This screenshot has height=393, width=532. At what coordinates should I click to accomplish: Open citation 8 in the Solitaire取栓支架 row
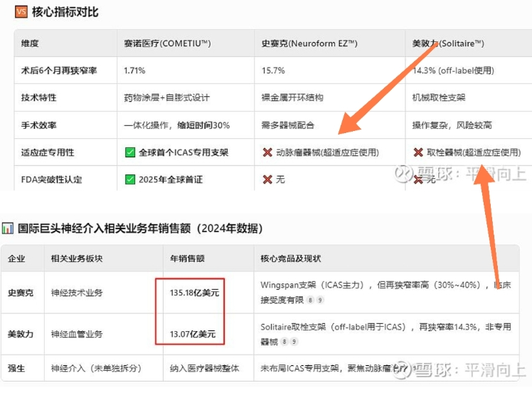click(x=284, y=342)
